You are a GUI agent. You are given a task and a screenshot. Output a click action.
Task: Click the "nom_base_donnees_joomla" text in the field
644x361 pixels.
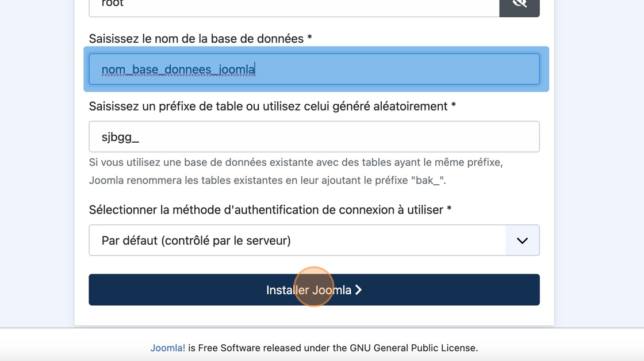click(x=178, y=70)
